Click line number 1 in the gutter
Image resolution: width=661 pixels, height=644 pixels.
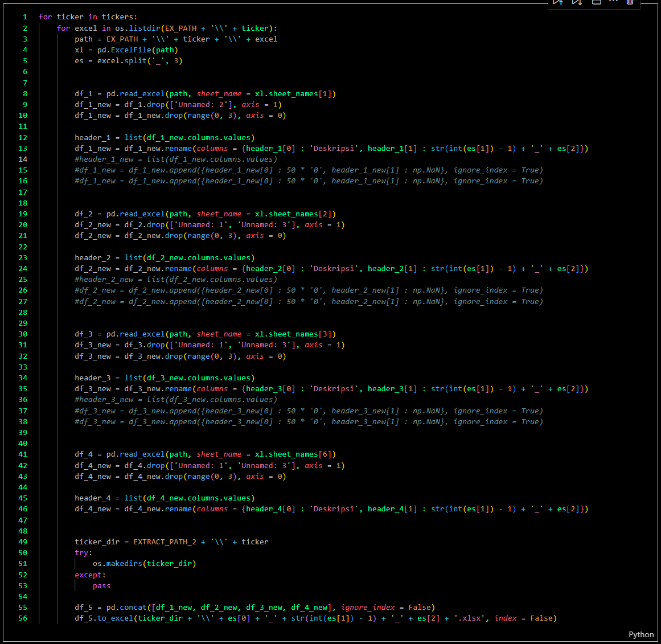25,17
